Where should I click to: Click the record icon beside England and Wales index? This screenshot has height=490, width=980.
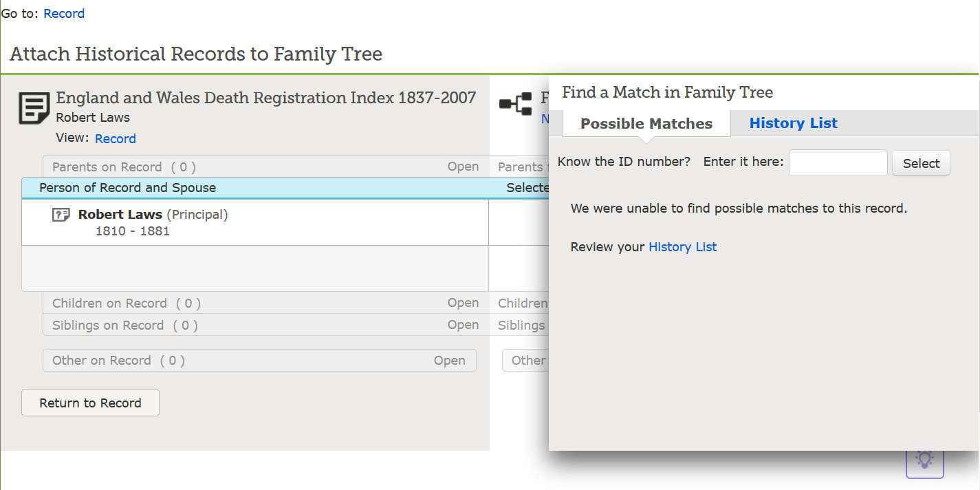(34, 107)
